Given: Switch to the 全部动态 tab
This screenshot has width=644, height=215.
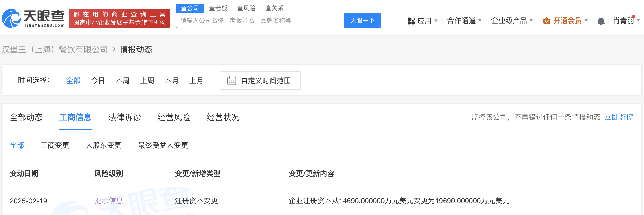Looking at the screenshot, I should coord(26,117).
